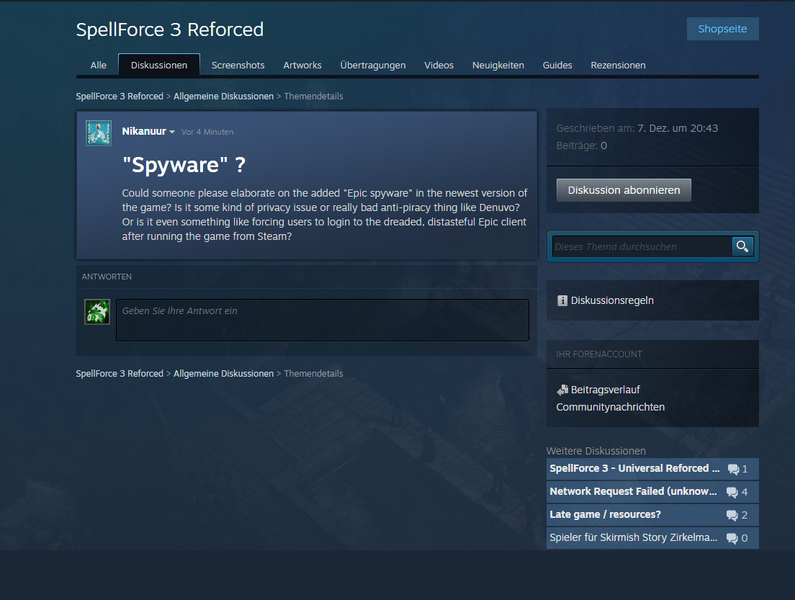
Task: Click the Dieses Thema durchsuchen search field
Action: pos(640,246)
